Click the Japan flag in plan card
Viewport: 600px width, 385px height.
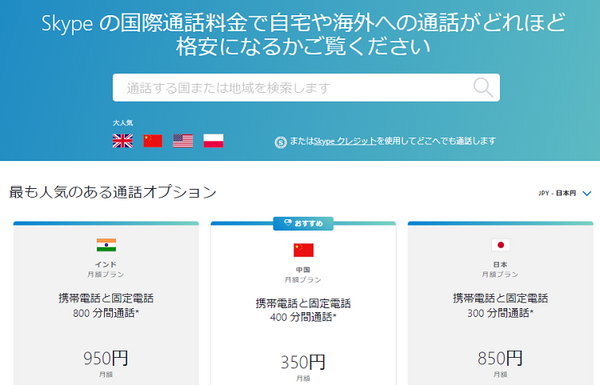tap(501, 245)
